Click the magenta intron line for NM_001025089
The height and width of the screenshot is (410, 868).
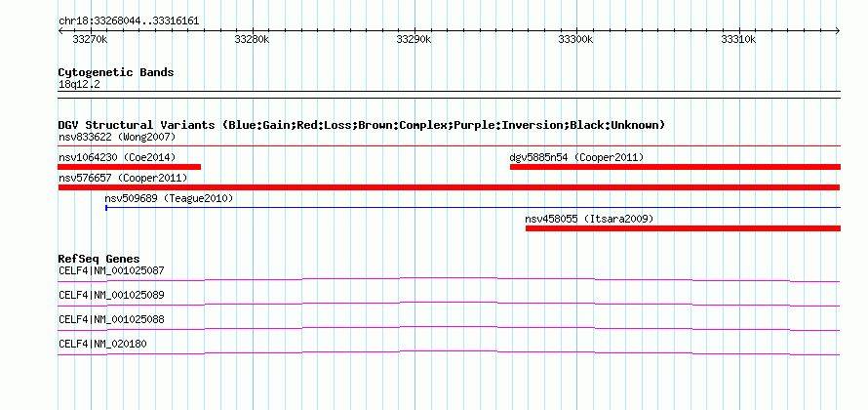[449, 304]
